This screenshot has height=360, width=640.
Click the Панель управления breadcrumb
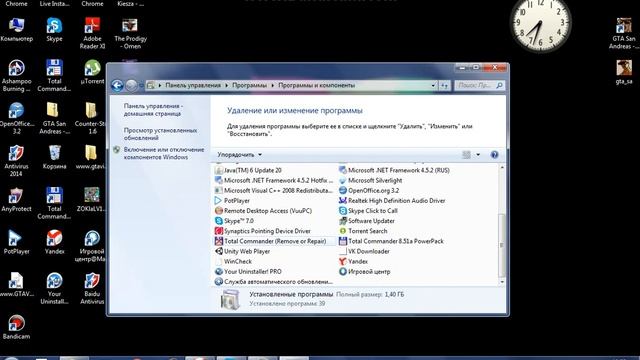point(193,85)
